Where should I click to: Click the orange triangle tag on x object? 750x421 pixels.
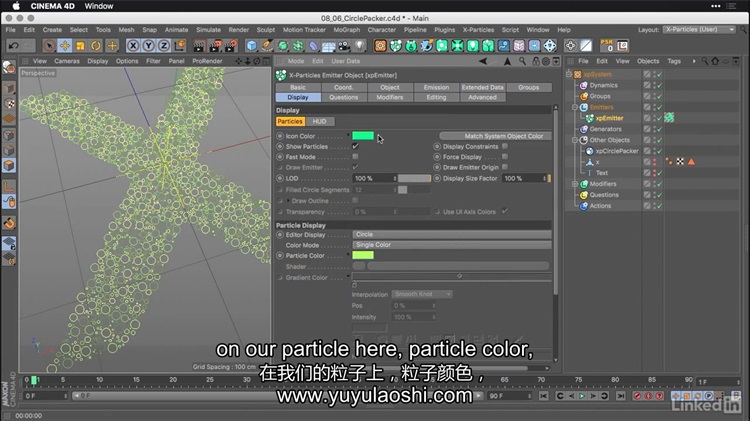(x=691, y=162)
